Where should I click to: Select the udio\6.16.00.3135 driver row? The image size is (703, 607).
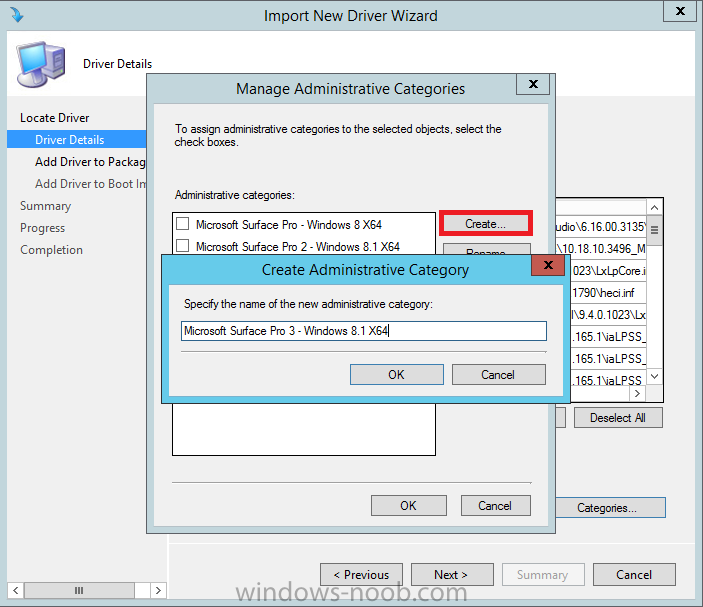coord(601,227)
